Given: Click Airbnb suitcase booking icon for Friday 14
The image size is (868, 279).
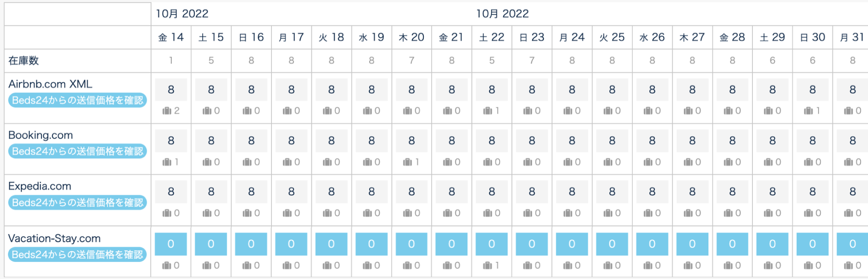Looking at the screenshot, I should tap(167, 111).
